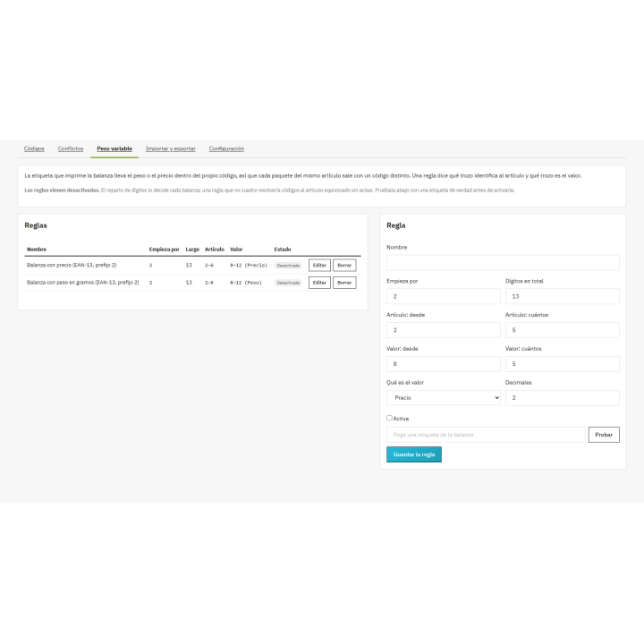Click the Artículo column header

pos(215,250)
